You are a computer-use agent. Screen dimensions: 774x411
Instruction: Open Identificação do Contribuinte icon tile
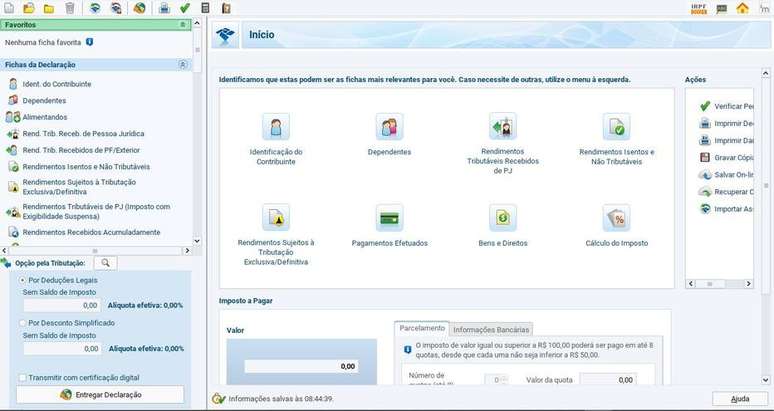[276, 128]
